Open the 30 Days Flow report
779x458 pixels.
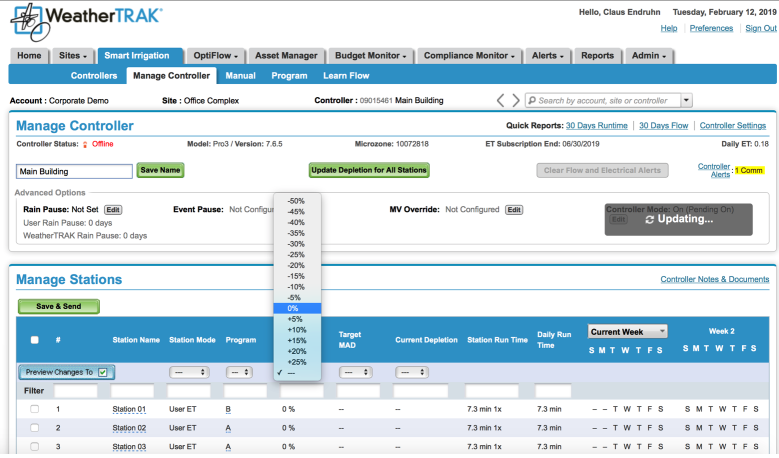pos(663,126)
